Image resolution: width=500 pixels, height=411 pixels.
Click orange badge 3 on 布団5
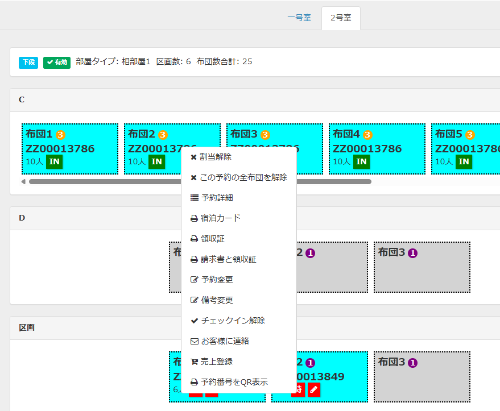click(470, 135)
